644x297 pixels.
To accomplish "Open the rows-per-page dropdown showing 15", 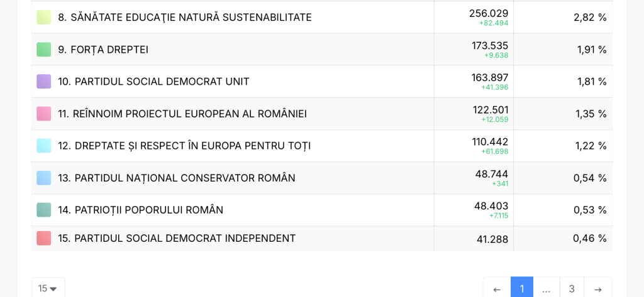I will (48, 288).
